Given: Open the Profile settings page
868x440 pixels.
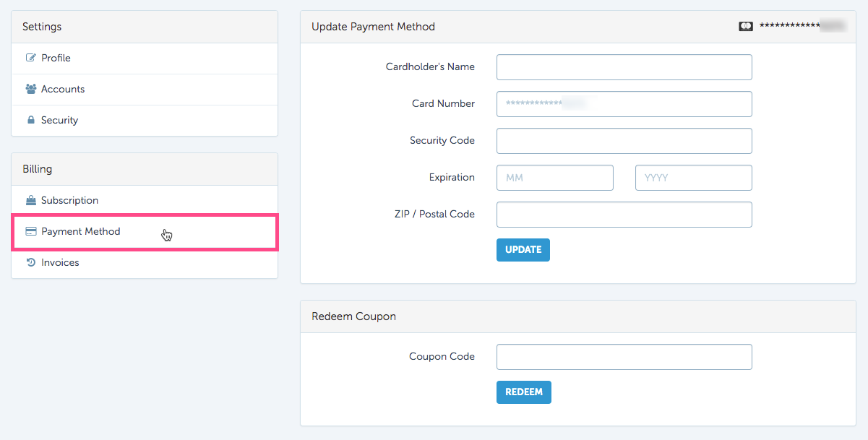Looking at the screenshot, I should (x=145, y=58).
